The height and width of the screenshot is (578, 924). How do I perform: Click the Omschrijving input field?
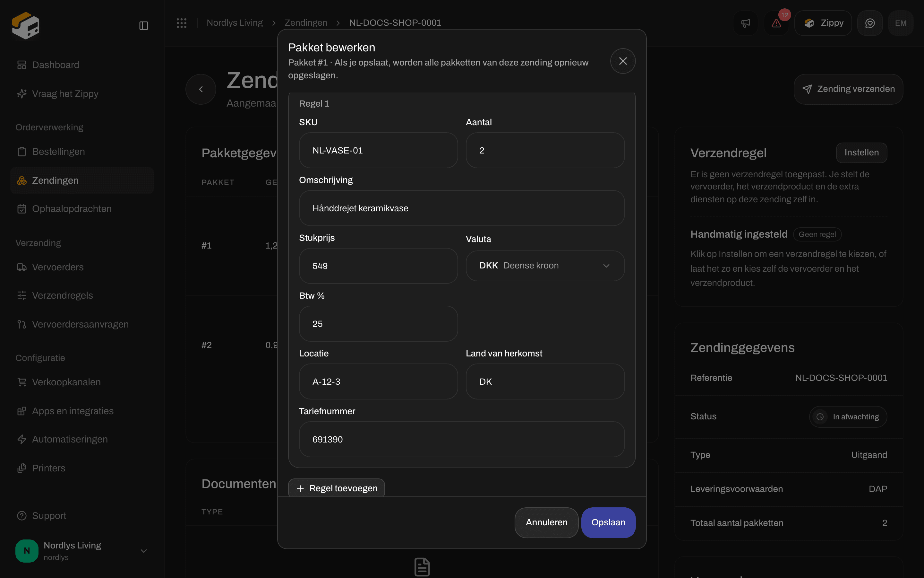pos(462,208)
